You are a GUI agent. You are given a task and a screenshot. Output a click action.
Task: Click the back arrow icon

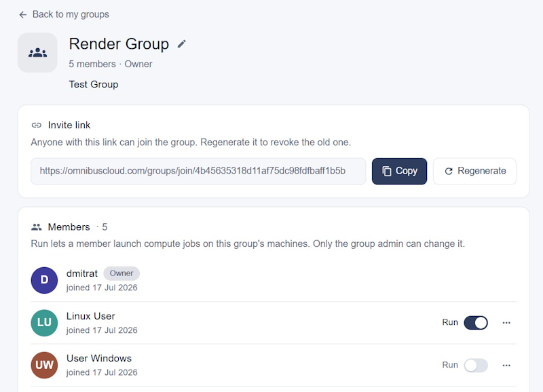pyautogui.click(x=23, y=14)
